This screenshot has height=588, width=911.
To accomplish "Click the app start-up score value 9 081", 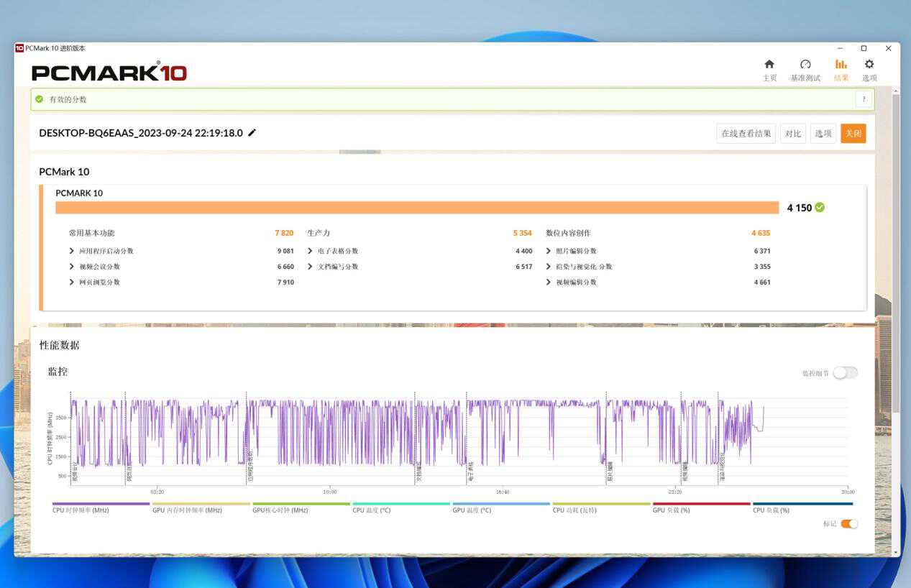I will tap(285, 251).
